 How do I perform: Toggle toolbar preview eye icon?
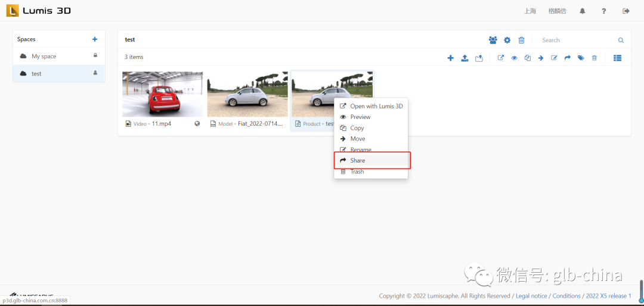tap(514, 58)
